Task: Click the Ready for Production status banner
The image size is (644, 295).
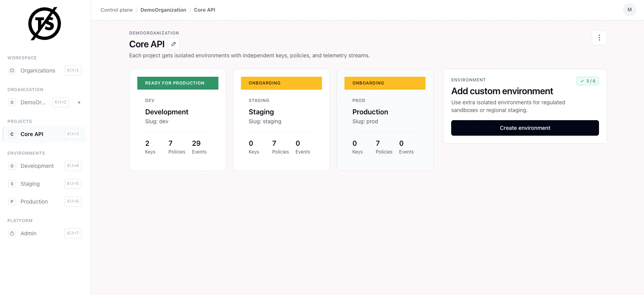Action: [x=178, y=83]
